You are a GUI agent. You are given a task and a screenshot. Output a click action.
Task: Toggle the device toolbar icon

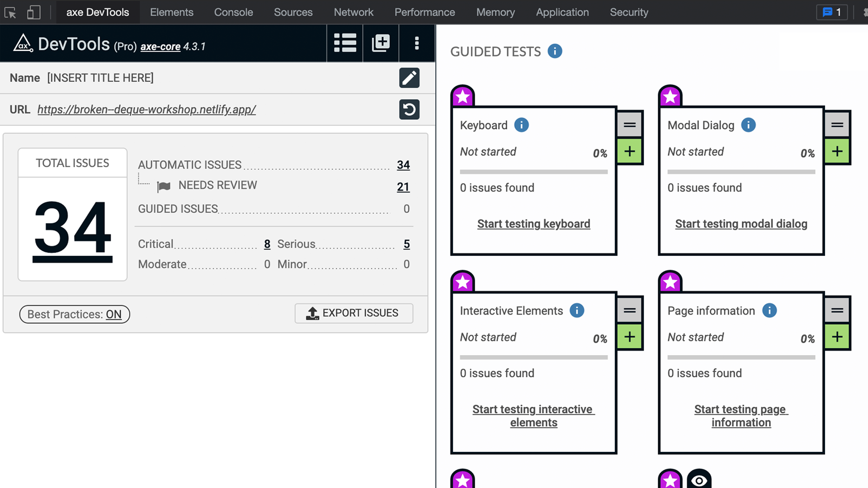(x=33, y=12)
